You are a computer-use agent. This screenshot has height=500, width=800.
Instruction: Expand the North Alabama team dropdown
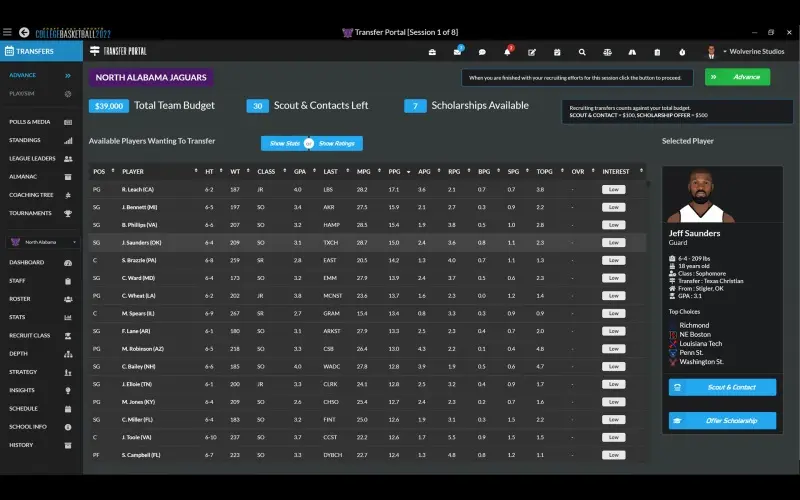click(x=40, y=242)
